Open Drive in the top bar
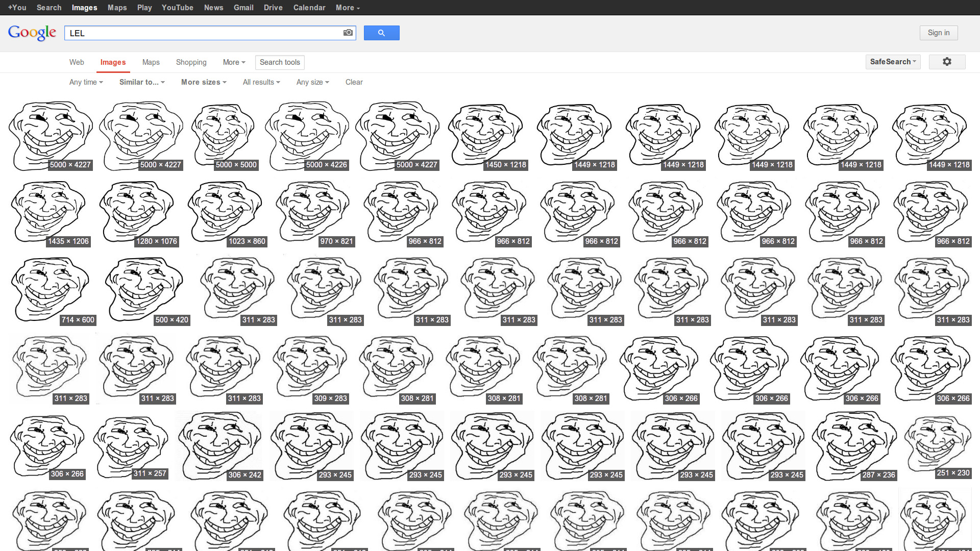 click(x=273, y=8)
